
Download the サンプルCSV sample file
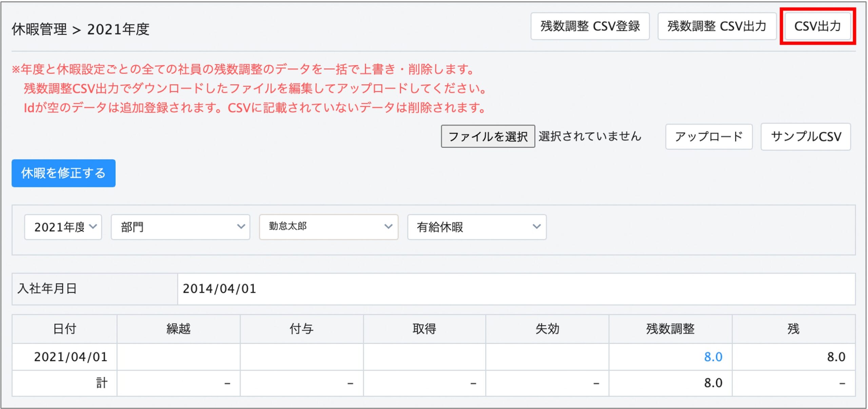[806, 137]
